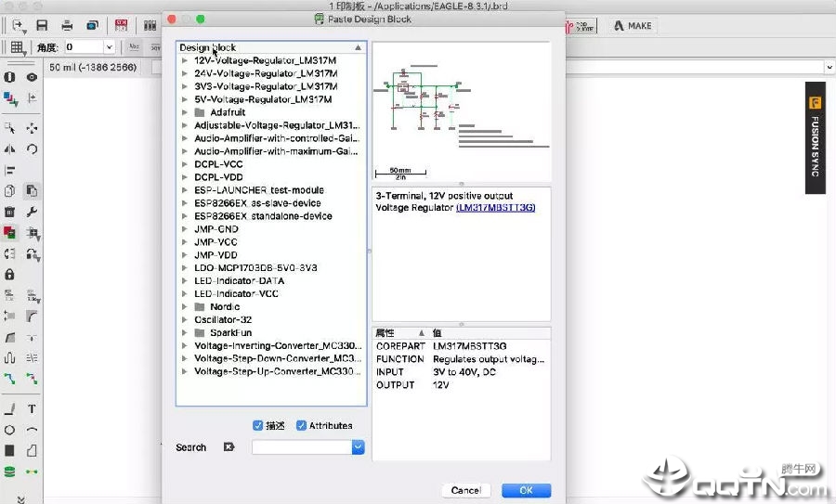Select LDO-MCP1703DB-5V0-3V3 entry
836x504 pixels.
[x=255, y=268]
